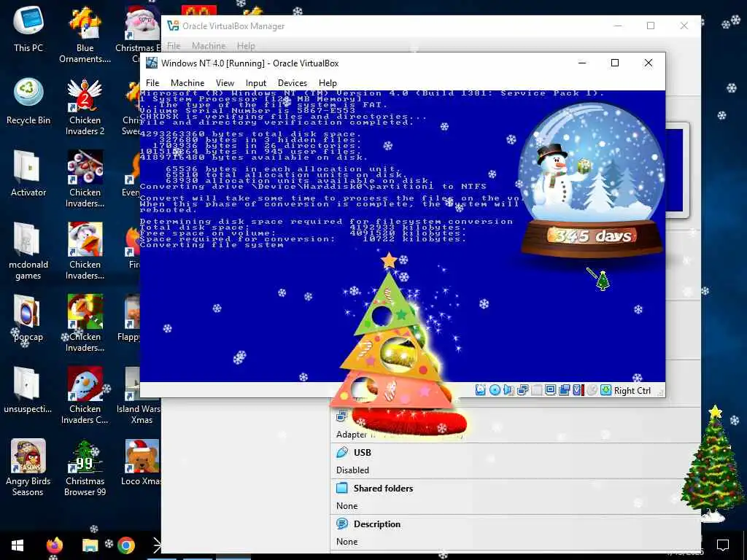Click the grey mouse integration indicator

(592, 390)
